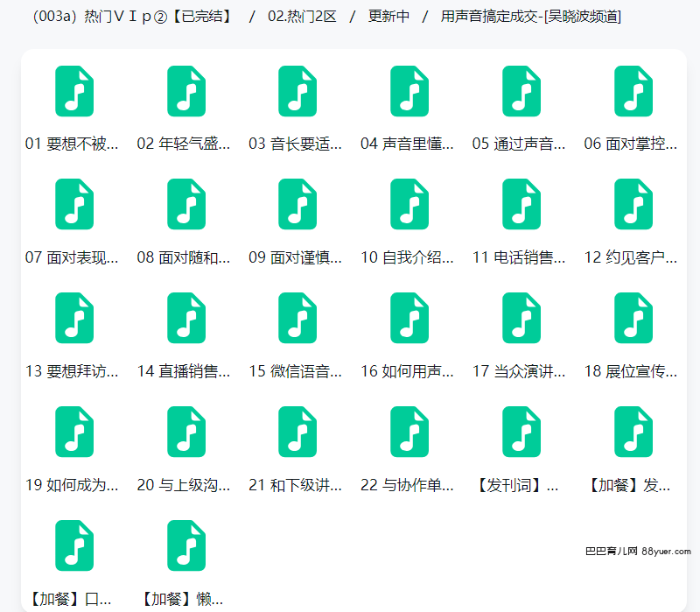Open the audio file icon for 04 声音里懂
Image resolution: width=700 pixels, height=612 pixels.
(x=409, y=91)
